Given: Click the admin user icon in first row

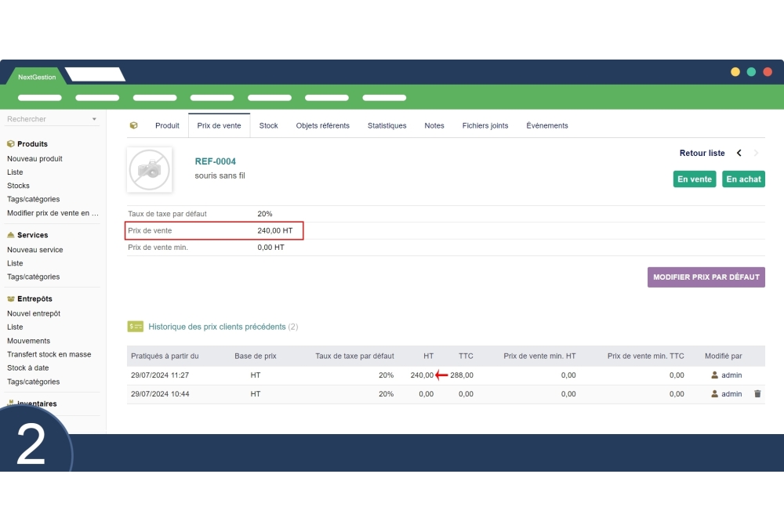Looking at the screenshot, I should coord(714,375).
